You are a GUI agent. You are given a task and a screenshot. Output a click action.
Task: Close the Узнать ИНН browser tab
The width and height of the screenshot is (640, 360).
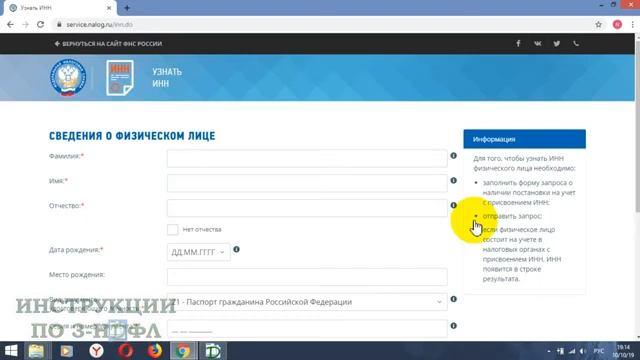pyautogui.click(x=109, y=8)
